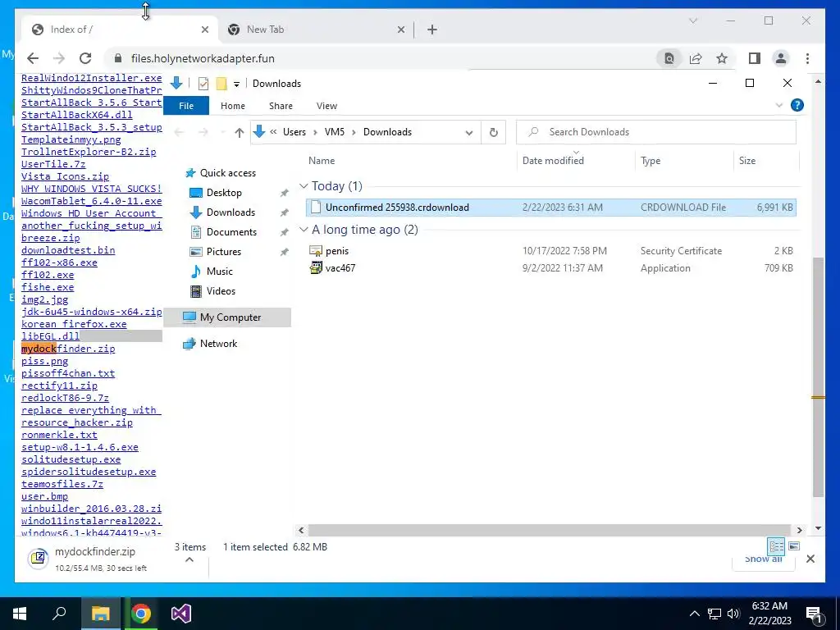
Task: Click the korean_firefox.exe link
Action: [74, 324]
